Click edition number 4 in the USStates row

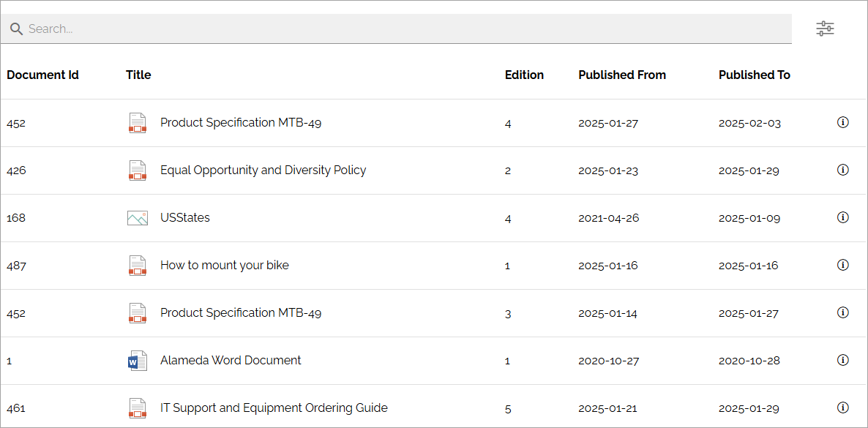[x=508, y=218]
